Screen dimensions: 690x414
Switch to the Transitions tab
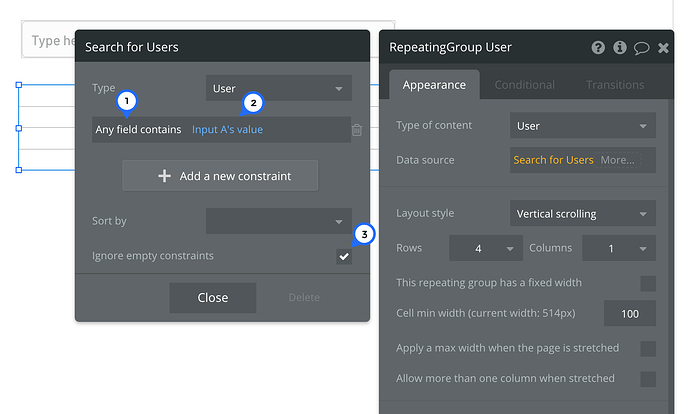[x=615, y=85]
